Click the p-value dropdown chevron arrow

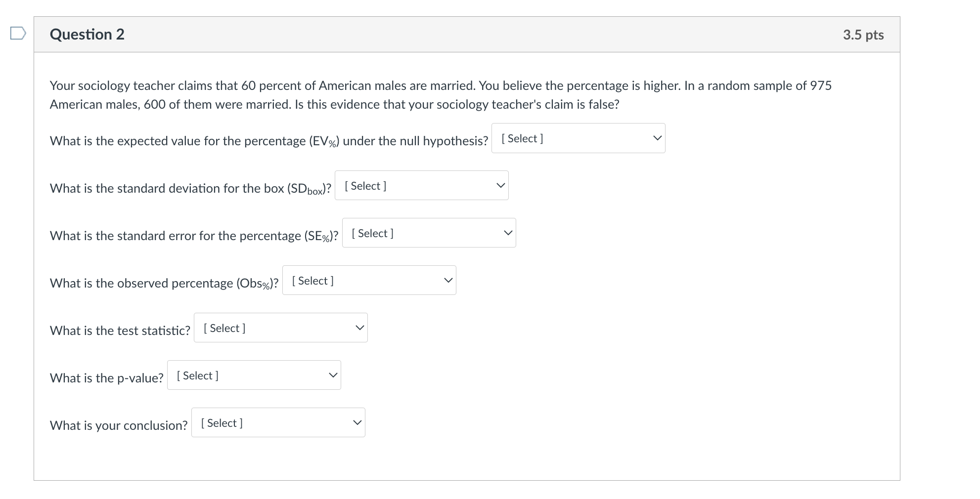coord(333,375)
